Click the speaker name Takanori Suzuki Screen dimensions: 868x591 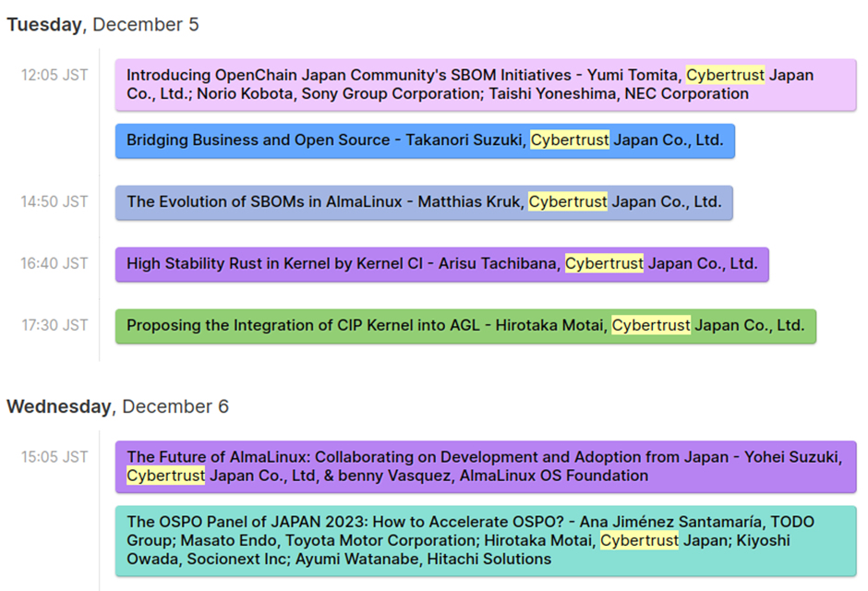pos(462,140)
